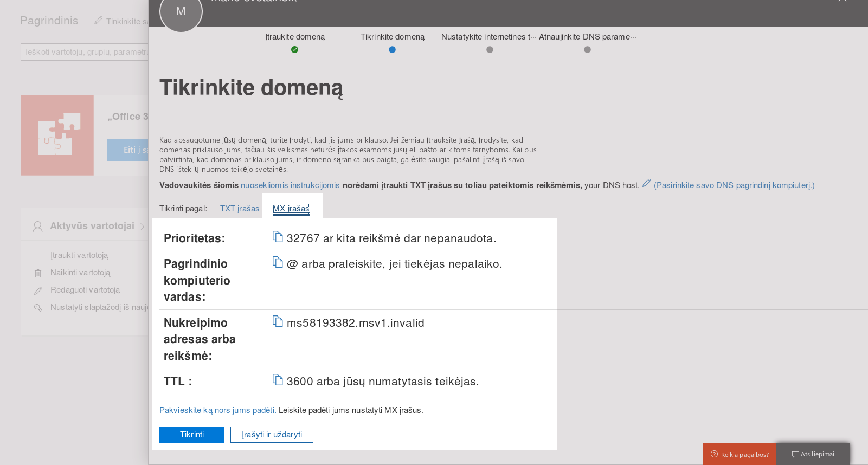Open the nuosekliomis instrukcijomis link
The image size is (868, 465).
pos(290,185)
